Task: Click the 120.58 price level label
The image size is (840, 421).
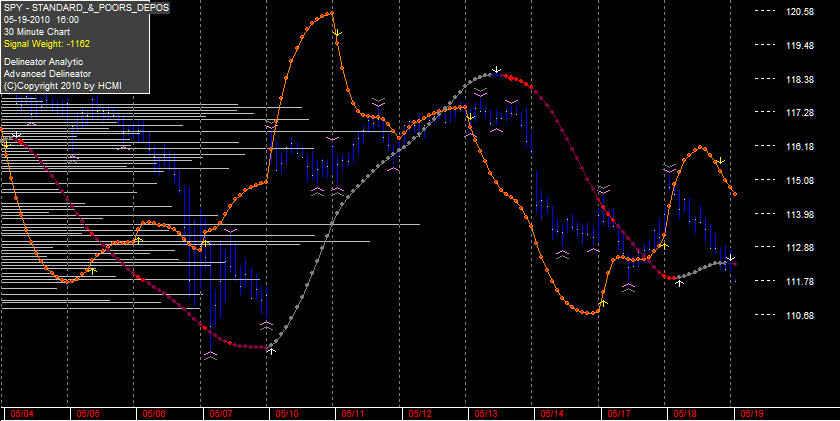Action: [800, 11]
